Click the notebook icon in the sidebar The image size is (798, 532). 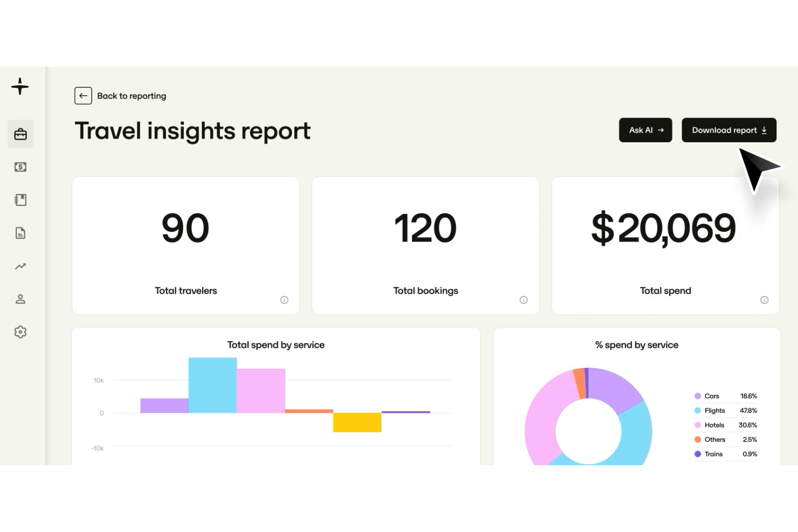20,200
